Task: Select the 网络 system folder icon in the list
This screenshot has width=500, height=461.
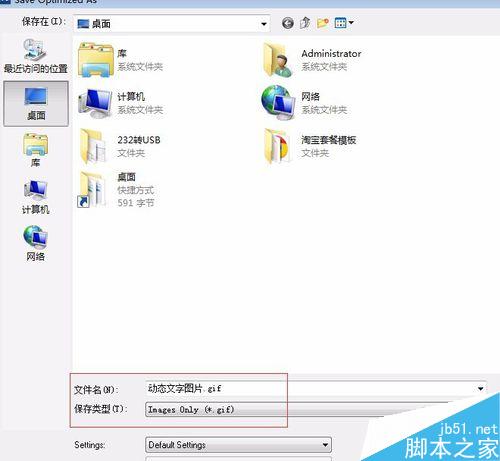Action: click(x=278, y=103)
